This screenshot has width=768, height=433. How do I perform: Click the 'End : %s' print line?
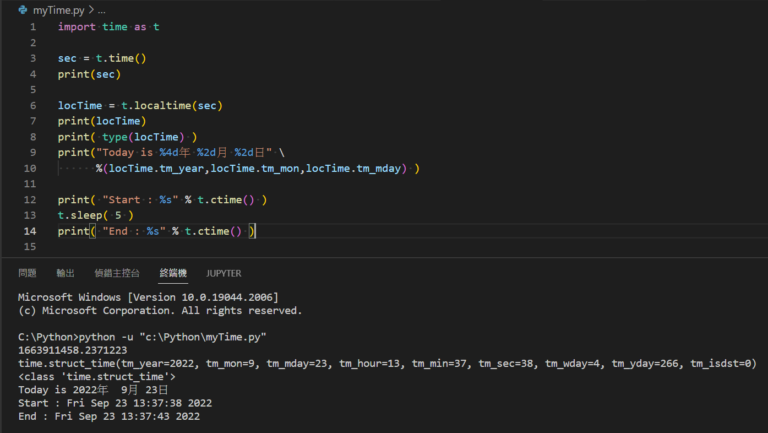tap(156, 231)
